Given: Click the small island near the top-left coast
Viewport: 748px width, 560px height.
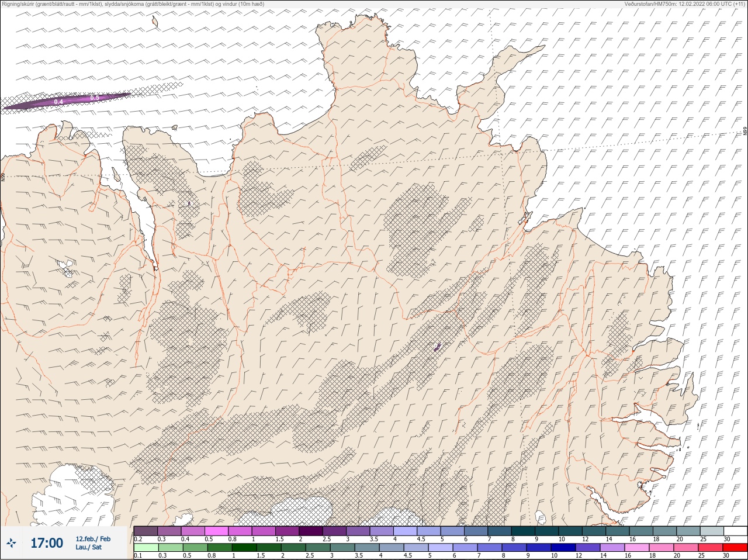Looking at the screenshot, I should [x=155, y=22].
